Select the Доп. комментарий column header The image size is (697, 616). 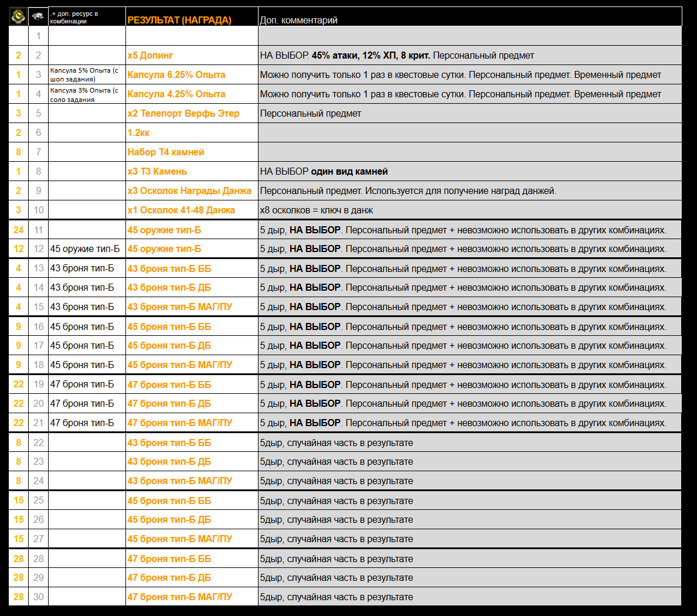298,20
